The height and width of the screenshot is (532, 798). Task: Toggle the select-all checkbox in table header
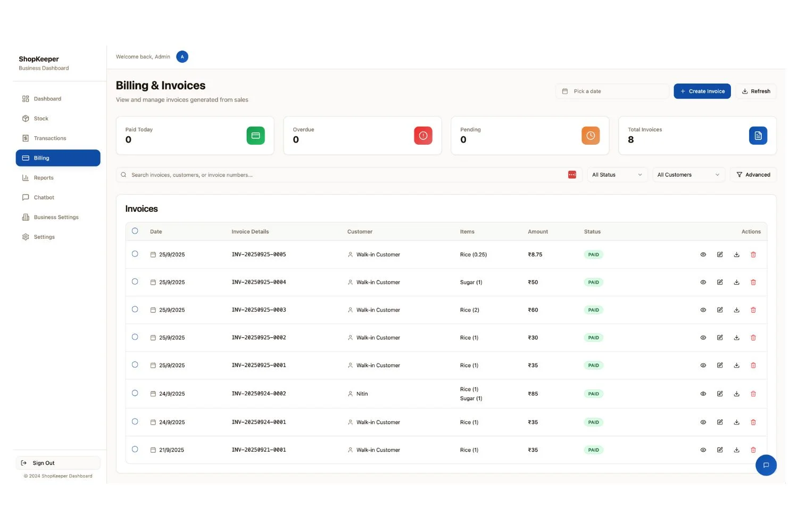[x=135, y=231]
